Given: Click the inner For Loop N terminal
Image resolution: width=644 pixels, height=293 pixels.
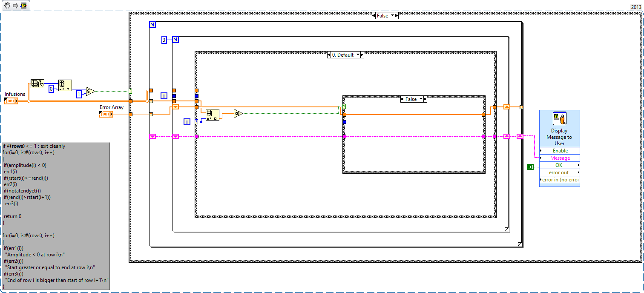Looking at the screenshot, I should click(175, 40).
